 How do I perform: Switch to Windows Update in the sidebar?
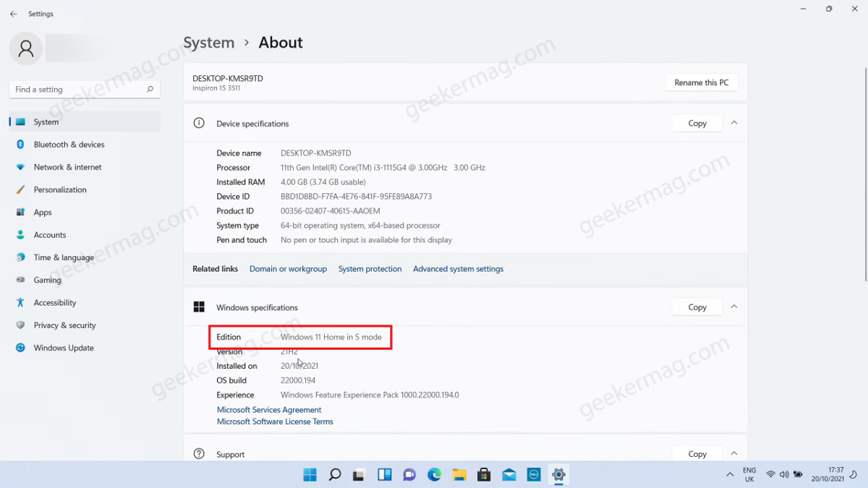point(63,348)
